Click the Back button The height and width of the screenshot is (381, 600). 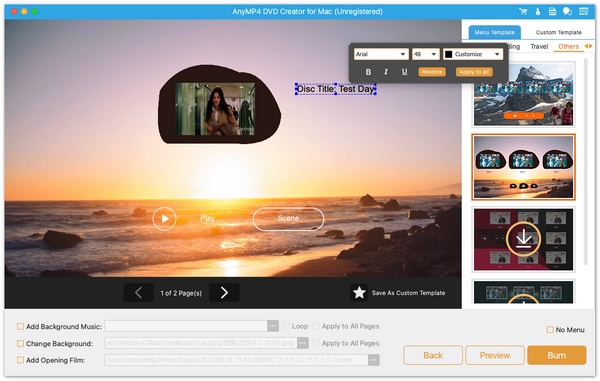point(433,355)
